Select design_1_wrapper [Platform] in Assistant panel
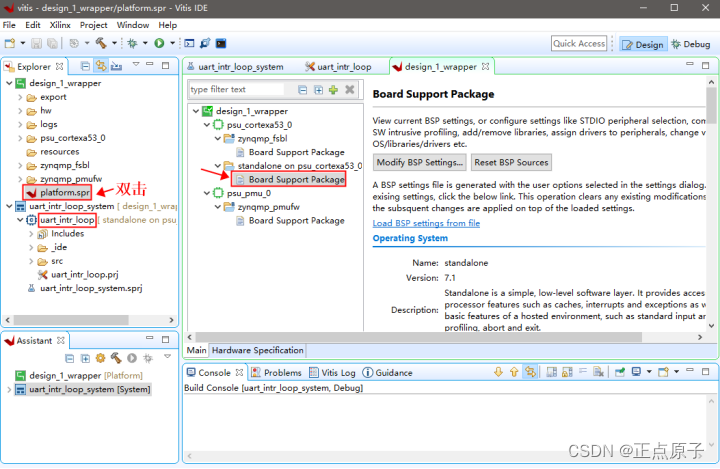Viewport: 720px width, 469px height. pyautogui.click(x=79, y=376)
